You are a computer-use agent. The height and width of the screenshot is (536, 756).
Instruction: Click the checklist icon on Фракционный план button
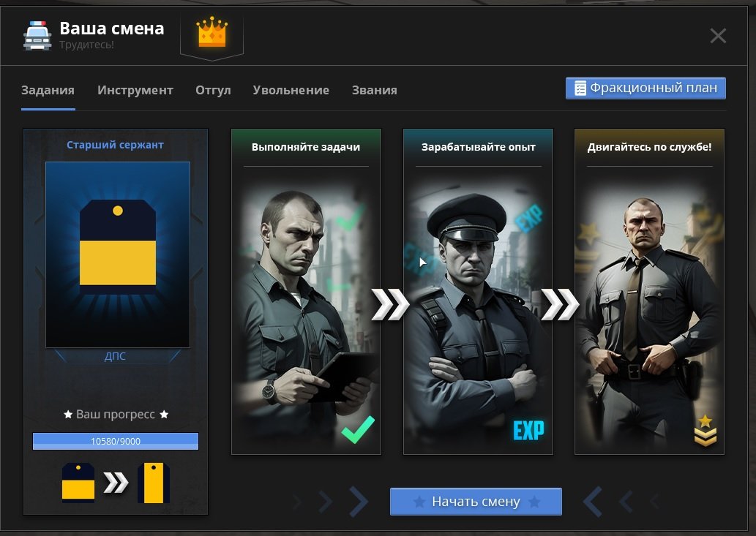(580, 88)
